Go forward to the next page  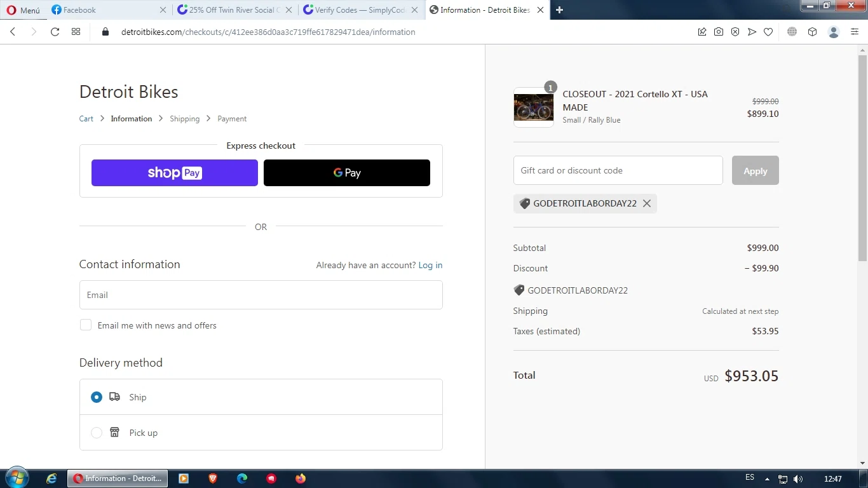(x=34, y=32)
